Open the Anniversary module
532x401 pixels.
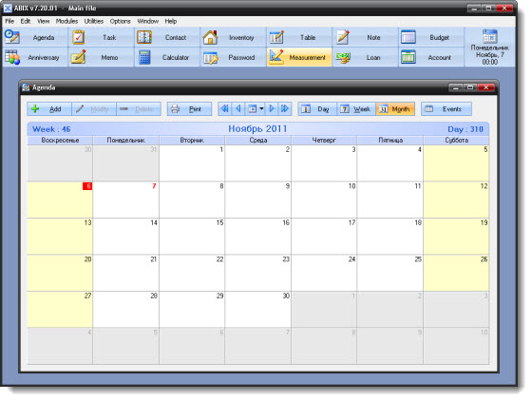34,57
